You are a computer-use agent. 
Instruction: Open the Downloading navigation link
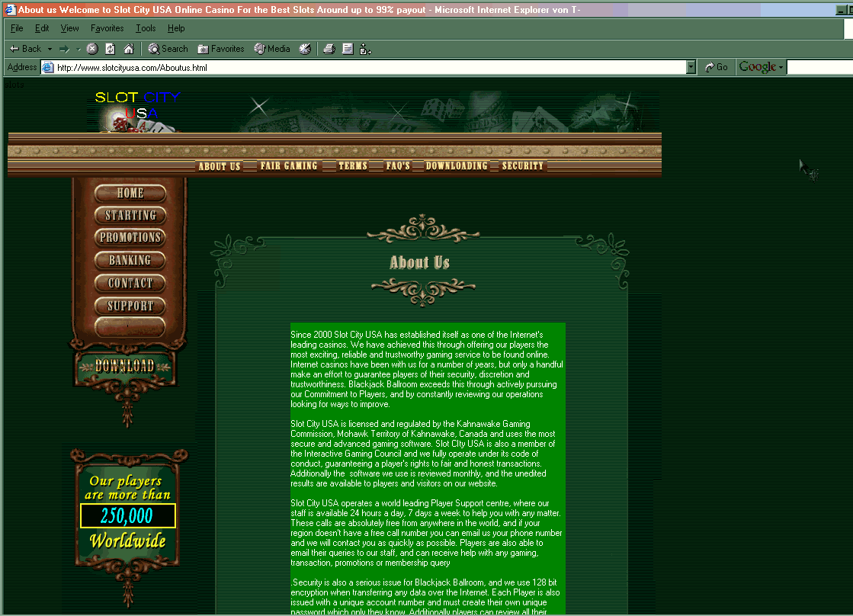click(457, 165)
